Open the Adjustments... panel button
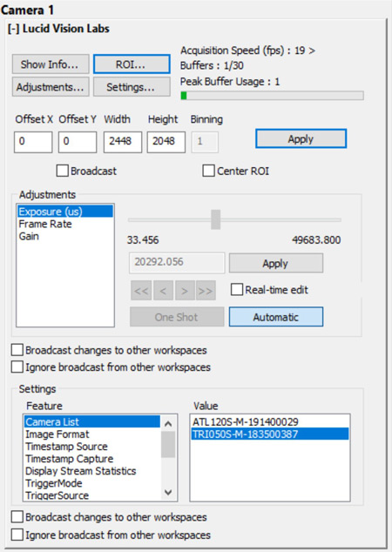392x552 pixels. (x=51, y=87)
